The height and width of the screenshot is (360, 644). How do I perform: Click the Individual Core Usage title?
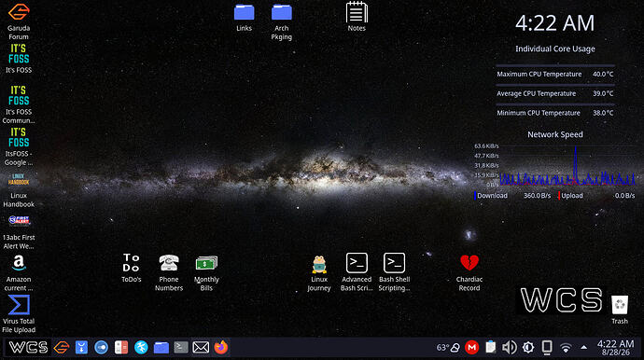tap(555, 48)
